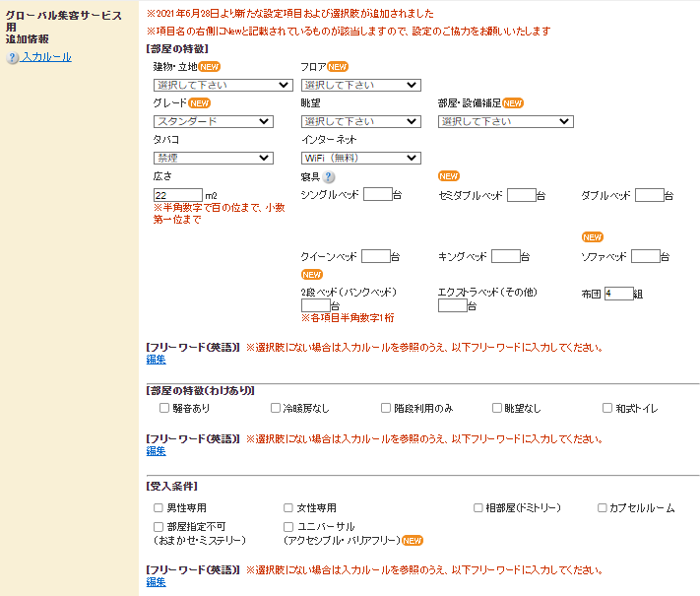Open the 建物・立地 dropdown
Screen dimensions: 700x596
click(223, 86)
